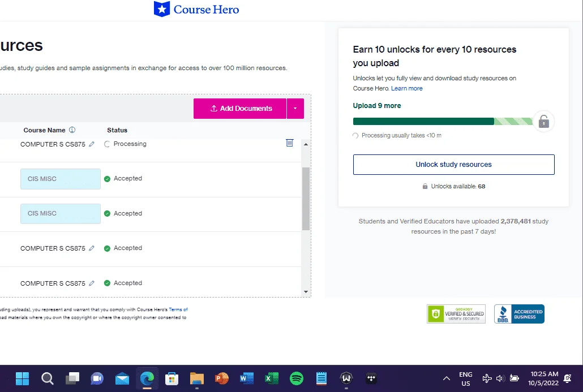Open the Mail app from taskbar
Image resolution: width=583 pixels, height=392 pixels.
point(122,378)
